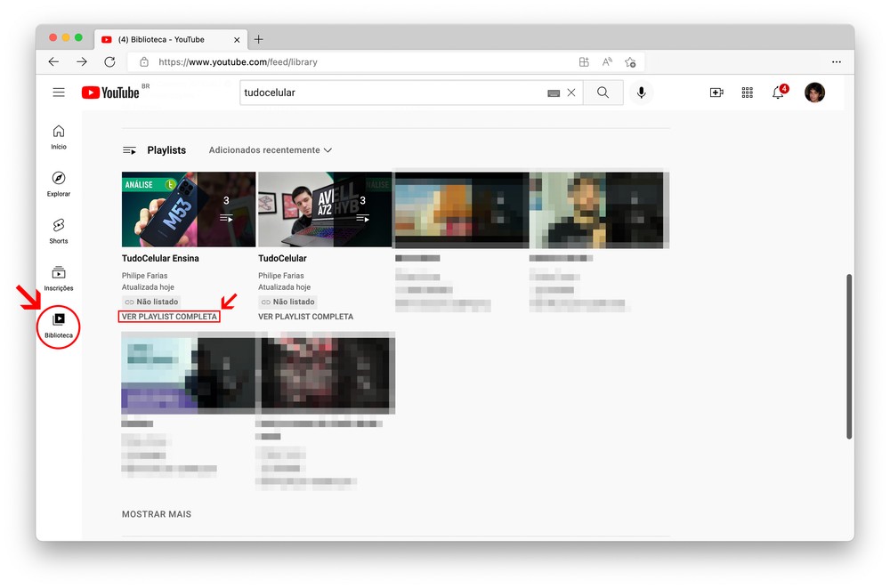Expand the Adicionados recentemente sort dropdown
This screenshot has height=588, width=890.
coord(270,150)
